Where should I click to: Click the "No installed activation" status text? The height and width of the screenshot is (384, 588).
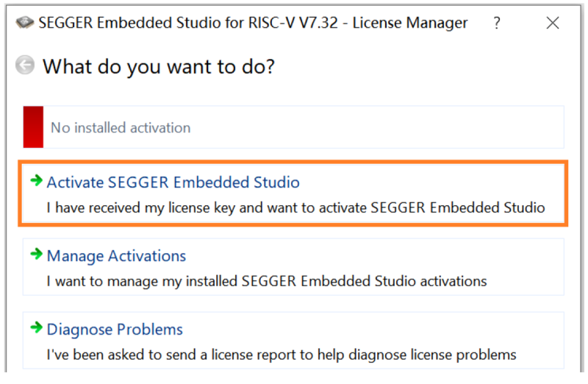click(x=121, y=128)
